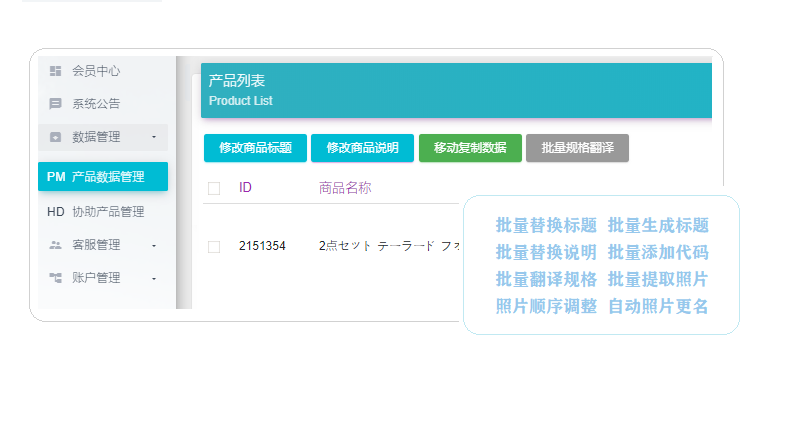Click the ID column header
The width and height of the screenshot is (788, 424).
coord(245,188)
